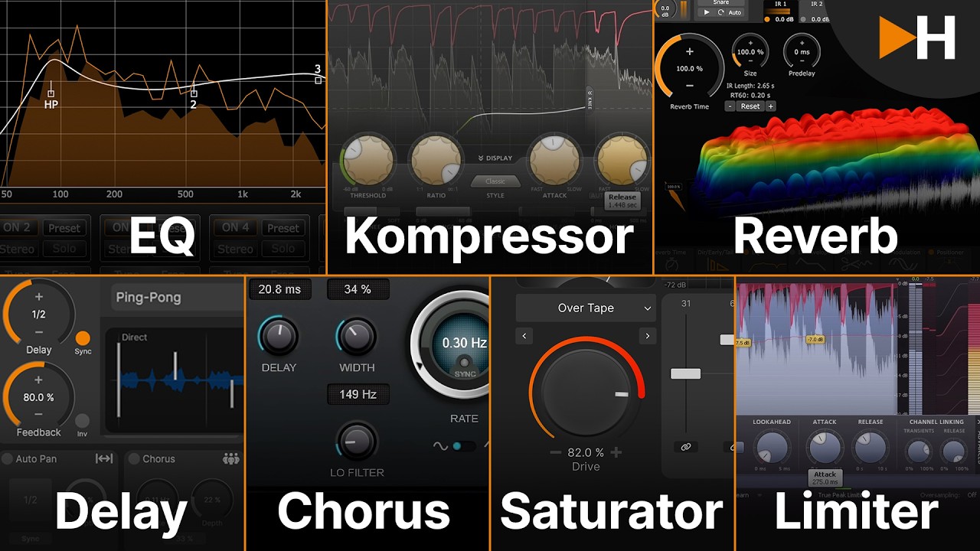Image resolution: width=980 pixels, height=551 pixels.
Task: Click the chorus WIDTH knob
Action: click(x=357, y=337)
